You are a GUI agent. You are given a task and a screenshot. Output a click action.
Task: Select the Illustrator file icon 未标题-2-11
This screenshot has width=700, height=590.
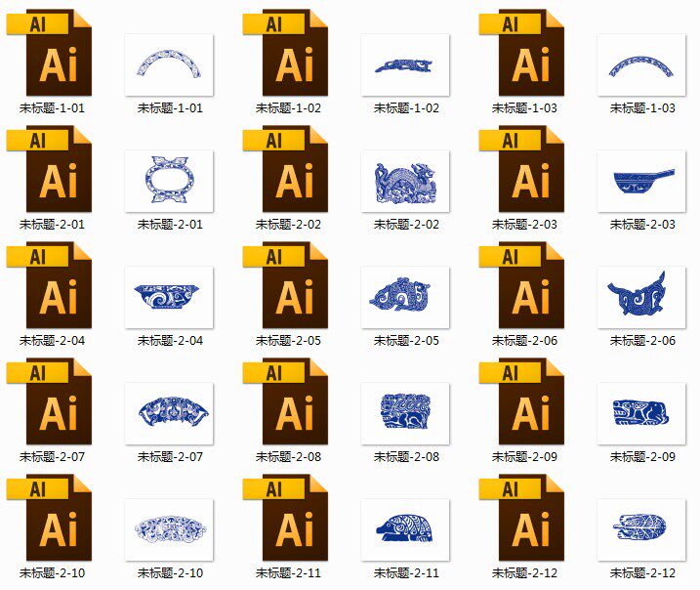pos(285,517)
